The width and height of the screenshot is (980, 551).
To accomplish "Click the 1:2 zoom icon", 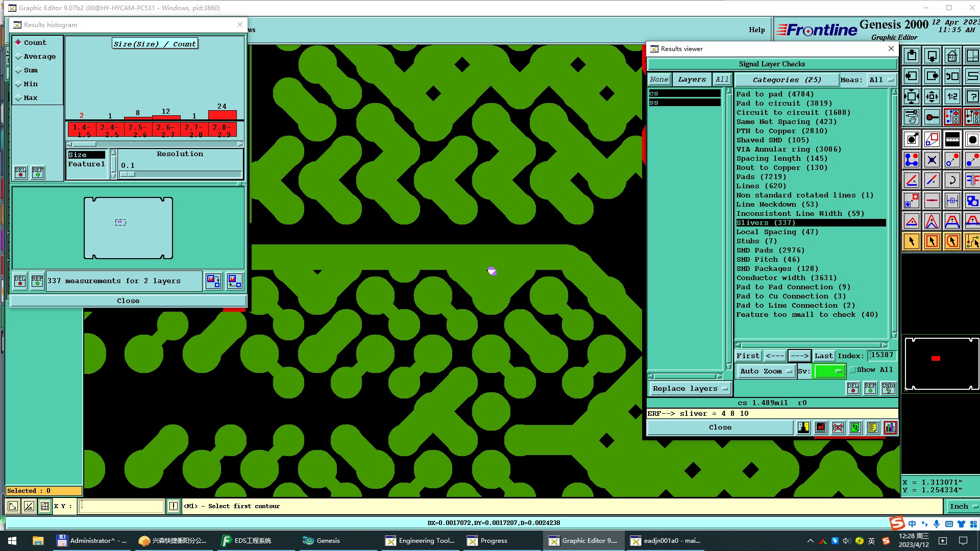I will pos(952,96).
